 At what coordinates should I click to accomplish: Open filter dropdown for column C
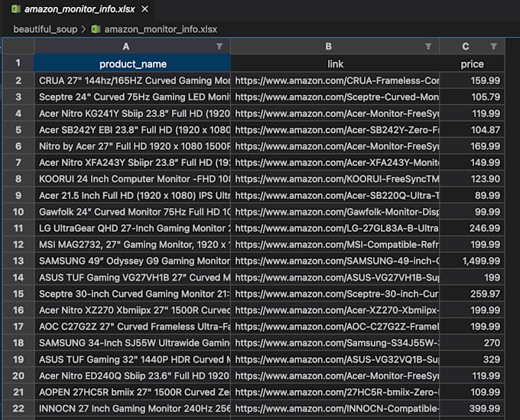coord(493,47)
